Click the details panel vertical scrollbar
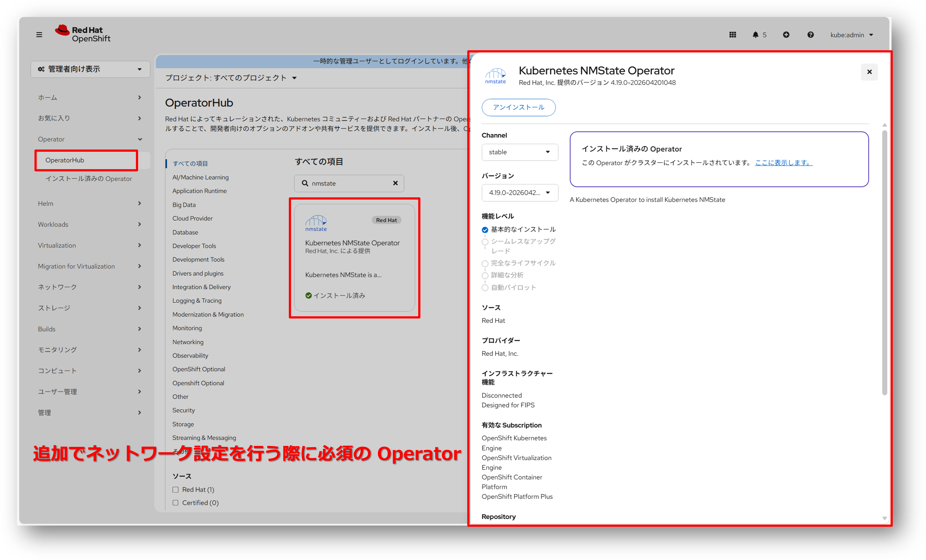 tap(884, 262)
